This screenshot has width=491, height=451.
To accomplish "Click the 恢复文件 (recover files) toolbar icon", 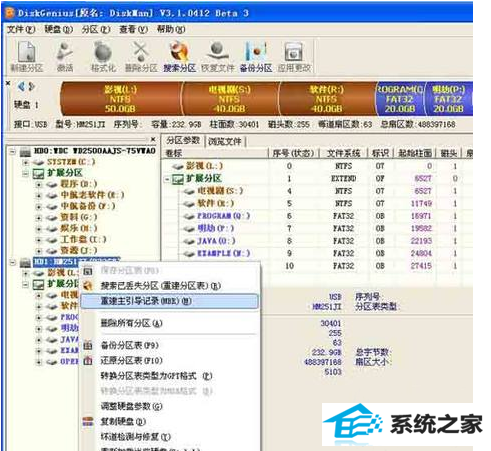I will click(218, 57).
